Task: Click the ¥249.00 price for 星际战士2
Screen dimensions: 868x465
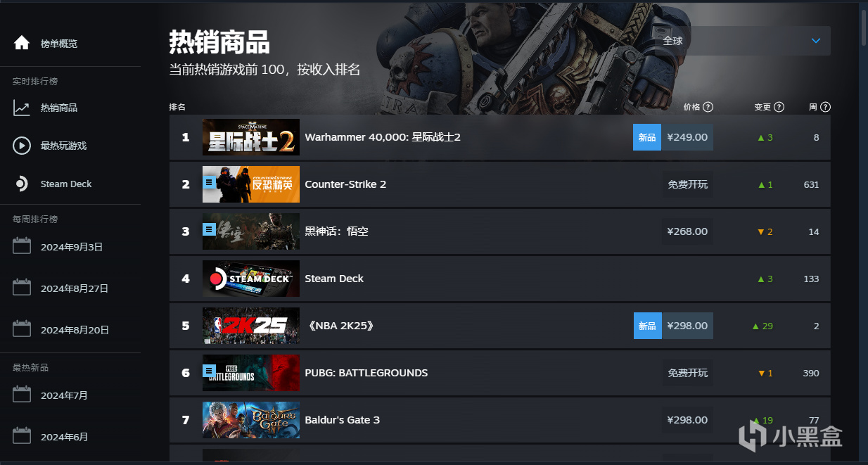Action: tap(687, 137)
